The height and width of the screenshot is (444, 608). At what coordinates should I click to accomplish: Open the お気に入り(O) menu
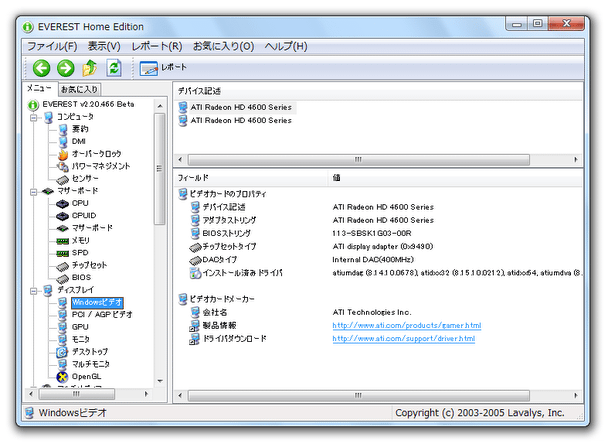(223, 47)
